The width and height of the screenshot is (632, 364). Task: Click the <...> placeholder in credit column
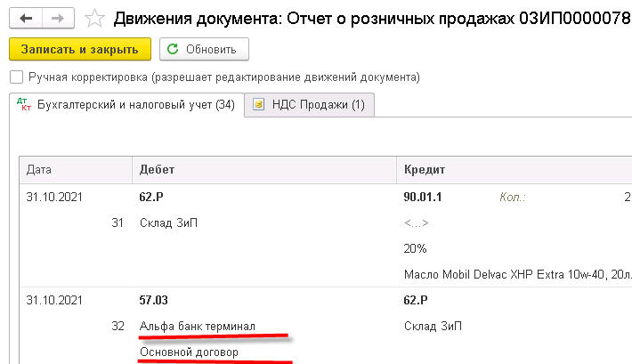pyautogui.click(x=417, y=223)
